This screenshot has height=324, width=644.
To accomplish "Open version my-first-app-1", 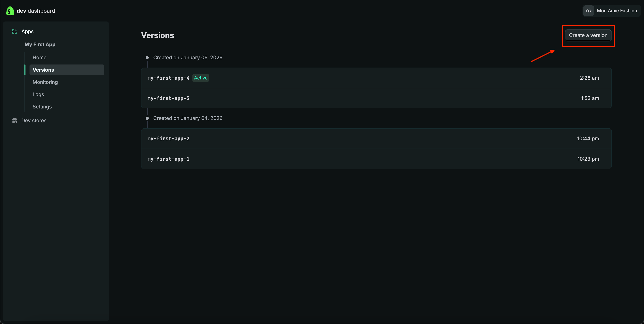I will tap(168, 159).
